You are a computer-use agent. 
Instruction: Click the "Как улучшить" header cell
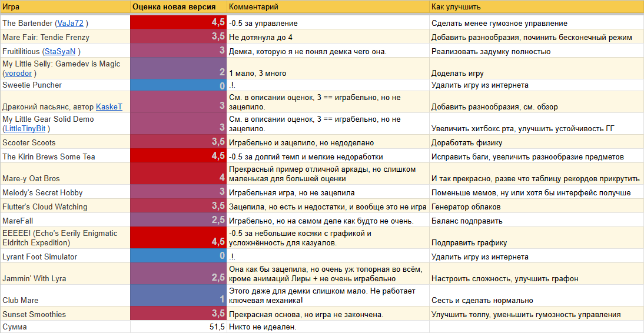click(536, 7)
